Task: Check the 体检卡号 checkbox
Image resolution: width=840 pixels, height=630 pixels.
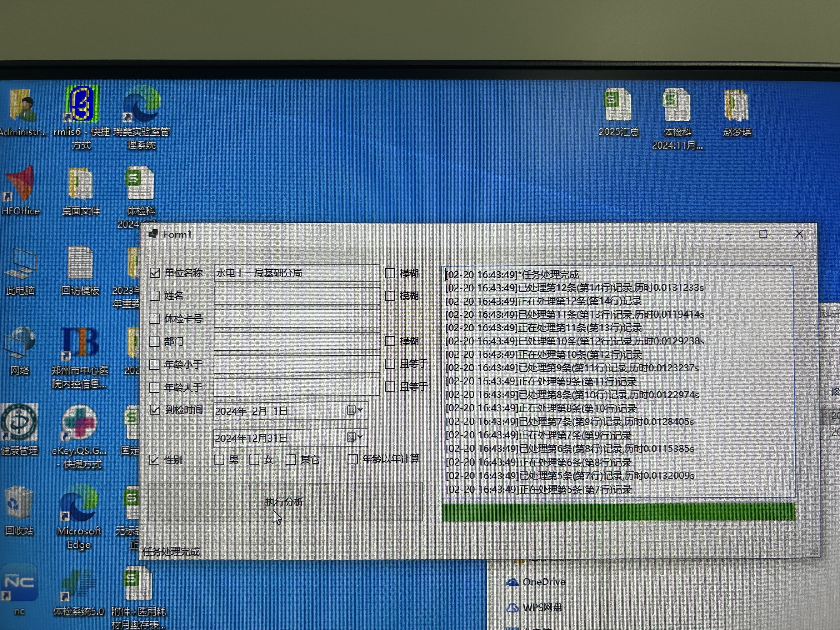Action: click(155, 318)
